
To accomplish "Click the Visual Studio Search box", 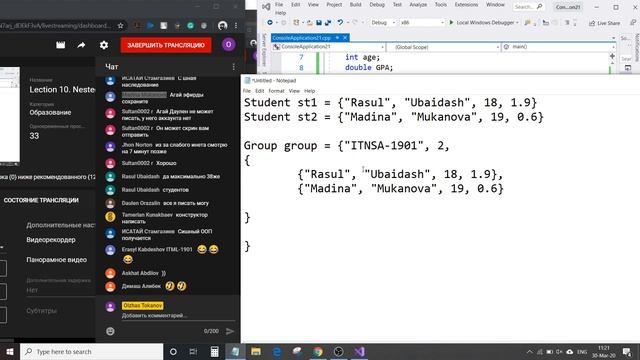I will [x=529, y=7].
